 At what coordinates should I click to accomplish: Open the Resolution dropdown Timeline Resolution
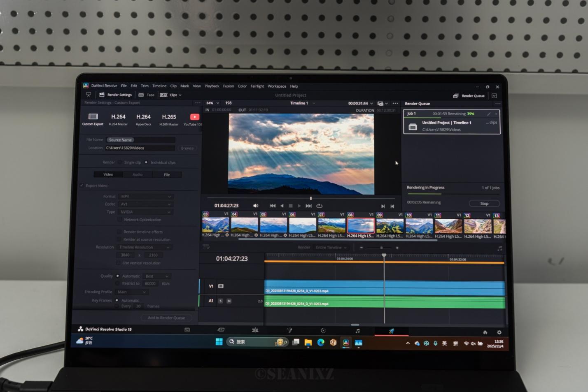point(144,247)
